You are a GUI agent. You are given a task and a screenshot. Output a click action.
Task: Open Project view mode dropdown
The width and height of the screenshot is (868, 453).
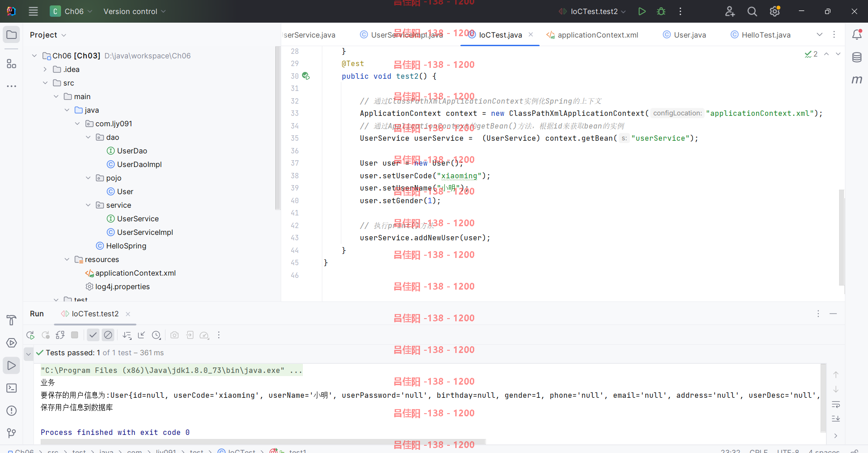(48, 35)
